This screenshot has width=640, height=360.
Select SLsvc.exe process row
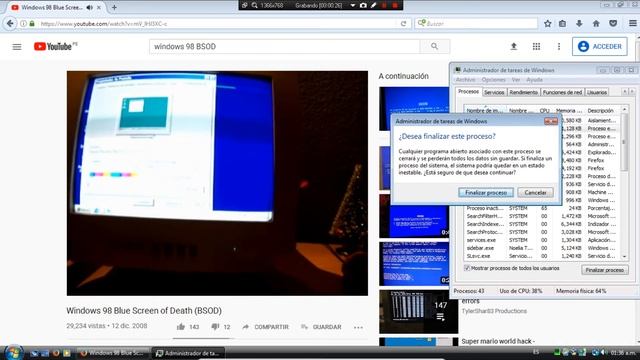point(542,256)
